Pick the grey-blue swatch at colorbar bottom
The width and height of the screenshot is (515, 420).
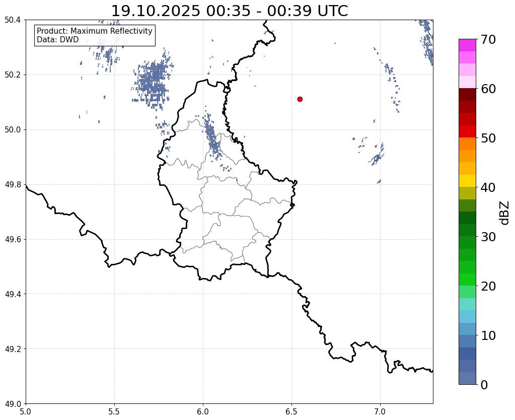(x=467, y=378)
